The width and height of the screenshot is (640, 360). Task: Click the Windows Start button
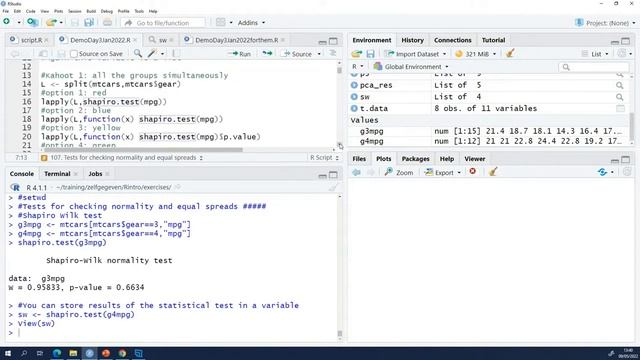[x=7, y=353]
